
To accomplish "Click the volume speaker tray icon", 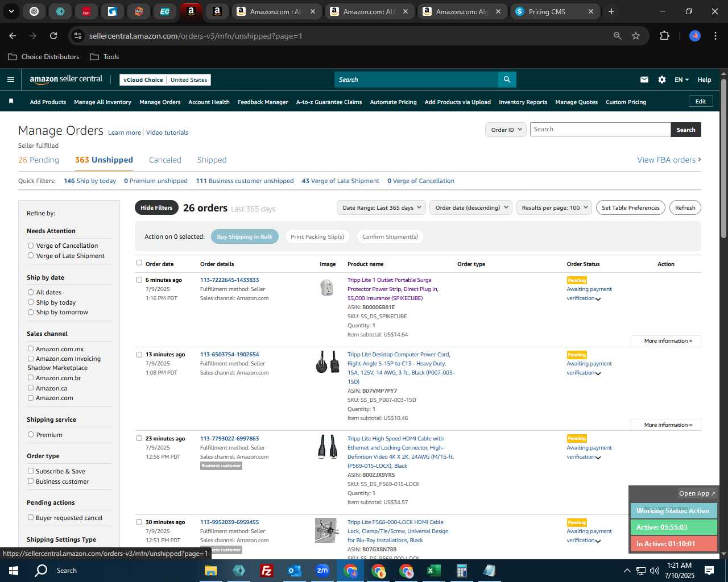I will coord(655,571).
